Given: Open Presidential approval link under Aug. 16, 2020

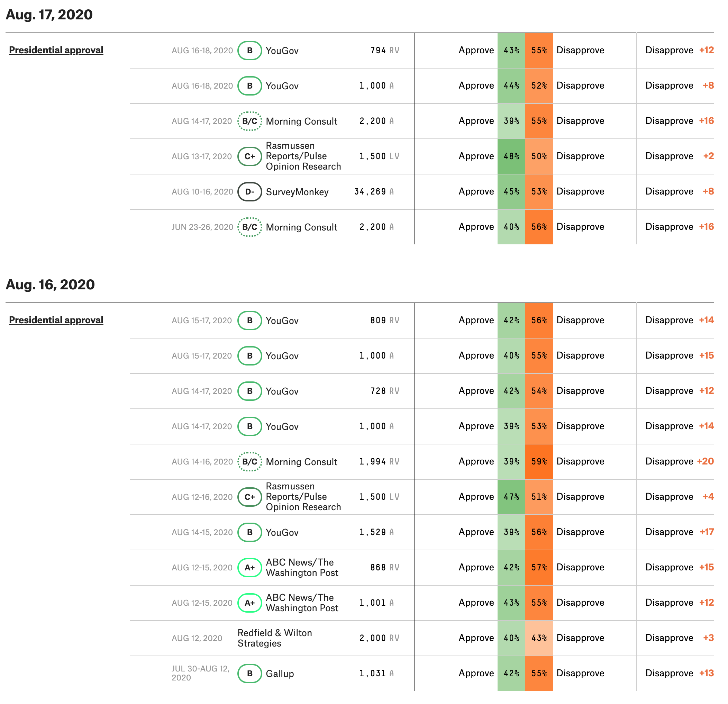Looking at the screenshot, I should click(56, 320).
